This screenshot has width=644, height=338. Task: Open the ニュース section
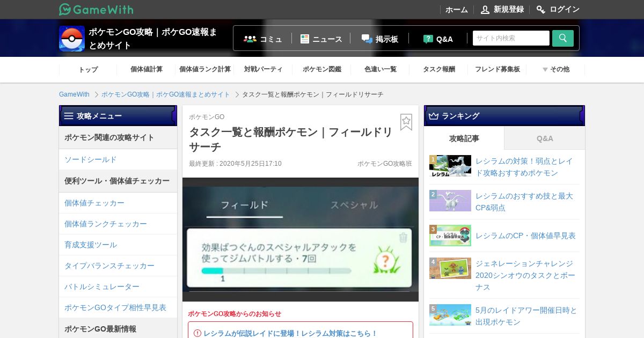coord(327,39)
